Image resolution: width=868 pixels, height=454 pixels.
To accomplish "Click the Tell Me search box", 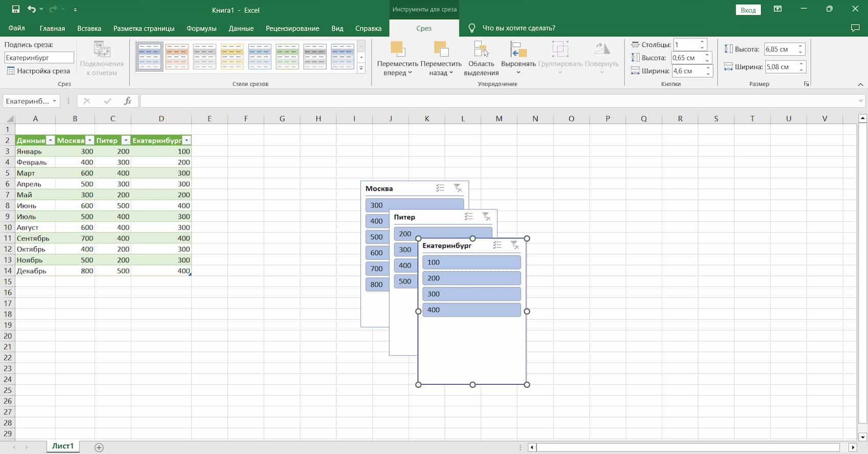I will tap(519, 28).
